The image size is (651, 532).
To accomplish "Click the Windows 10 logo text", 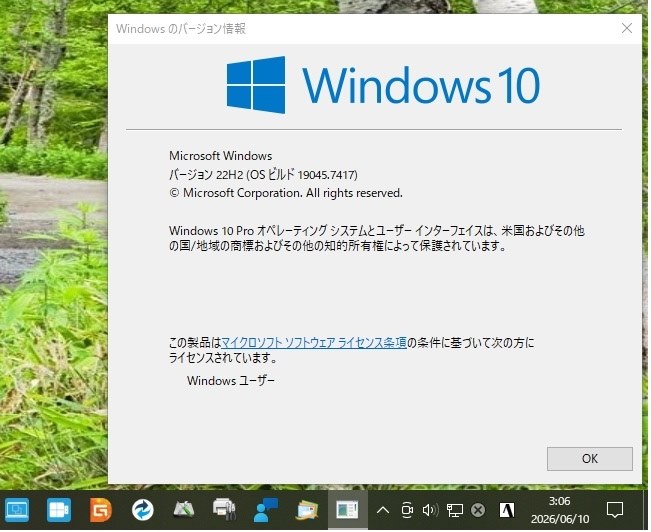I will coord(422,86).
